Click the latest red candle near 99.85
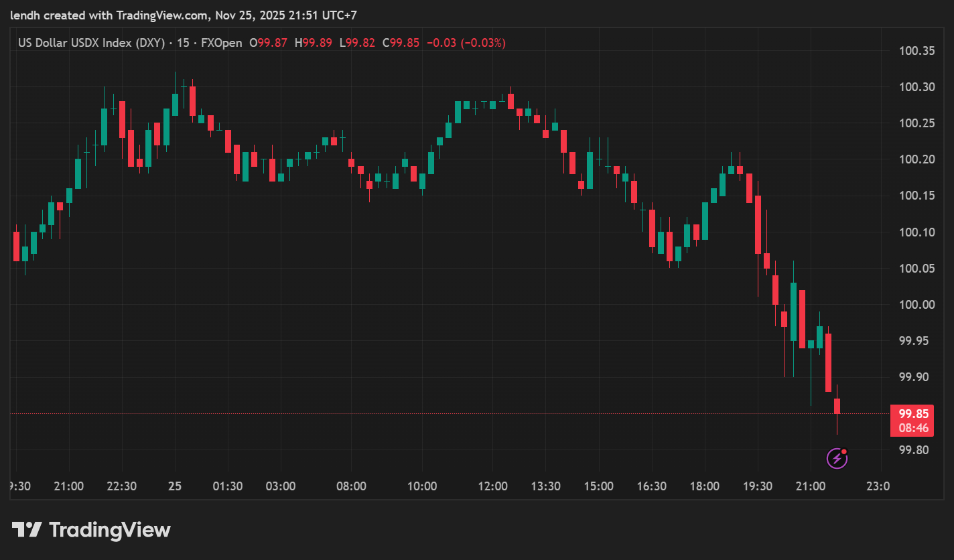 click(837, 406)
